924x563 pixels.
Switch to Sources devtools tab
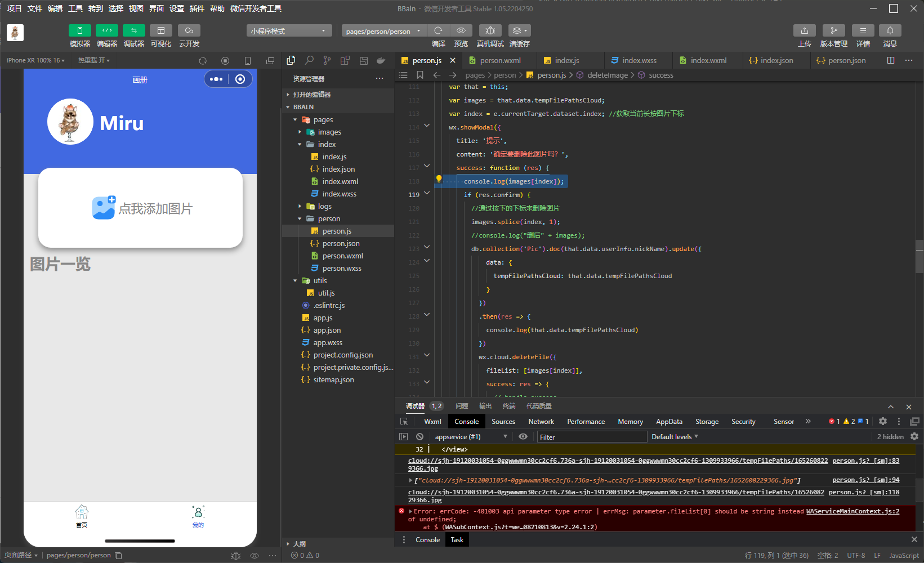[503, 421]
